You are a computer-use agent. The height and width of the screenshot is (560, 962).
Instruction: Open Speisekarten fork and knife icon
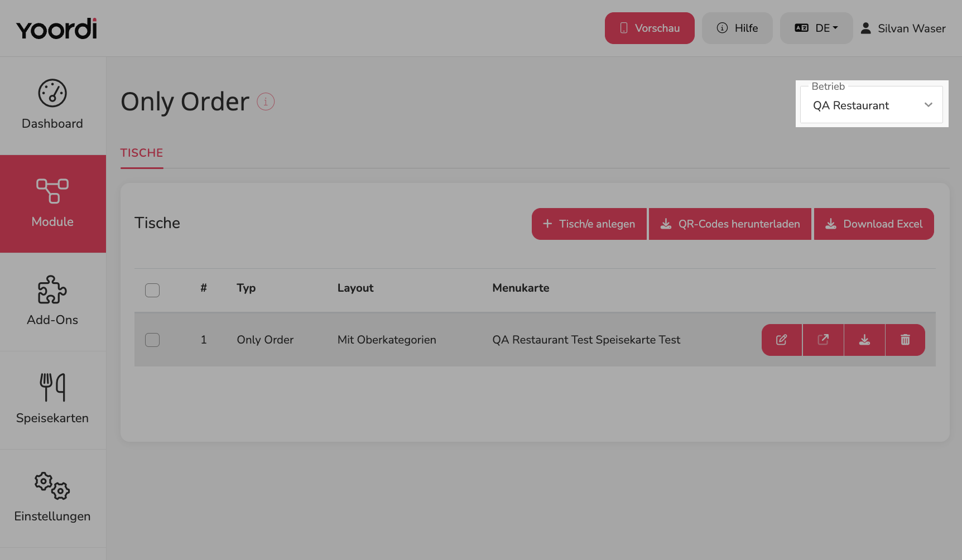tap(52, 387)
